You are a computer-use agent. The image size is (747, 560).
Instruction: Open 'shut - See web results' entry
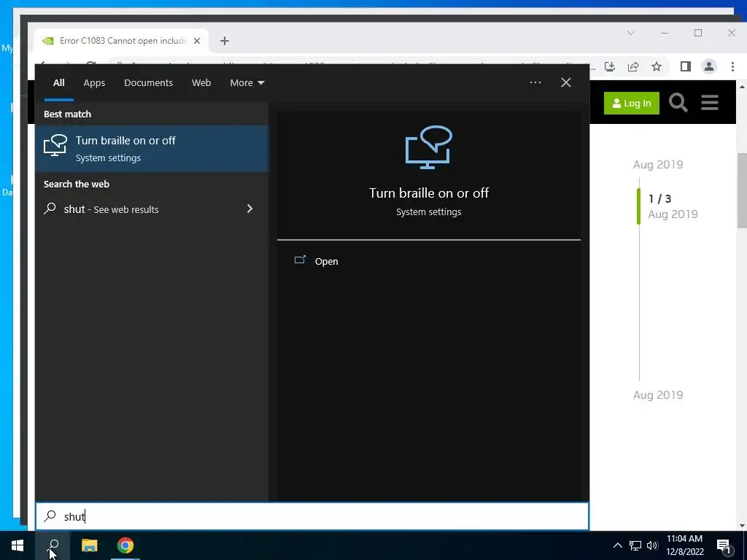152,209
